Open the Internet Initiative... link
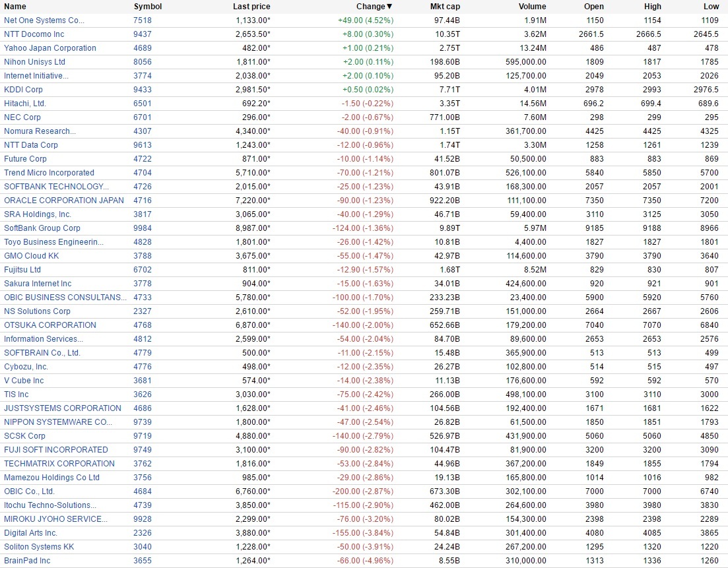Viewport: 728px width, 568px height. click(x=36, y=76)
